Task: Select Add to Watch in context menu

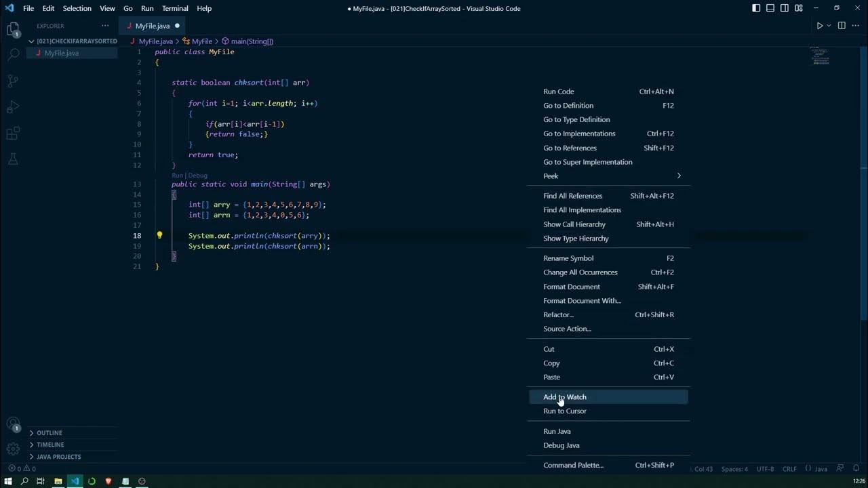Action: 609,397
